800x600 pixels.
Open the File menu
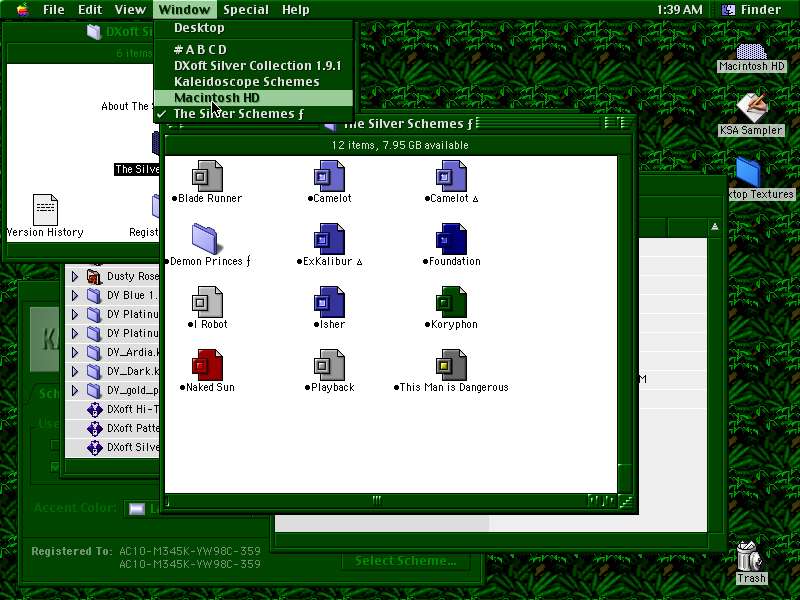coord(54,10)
